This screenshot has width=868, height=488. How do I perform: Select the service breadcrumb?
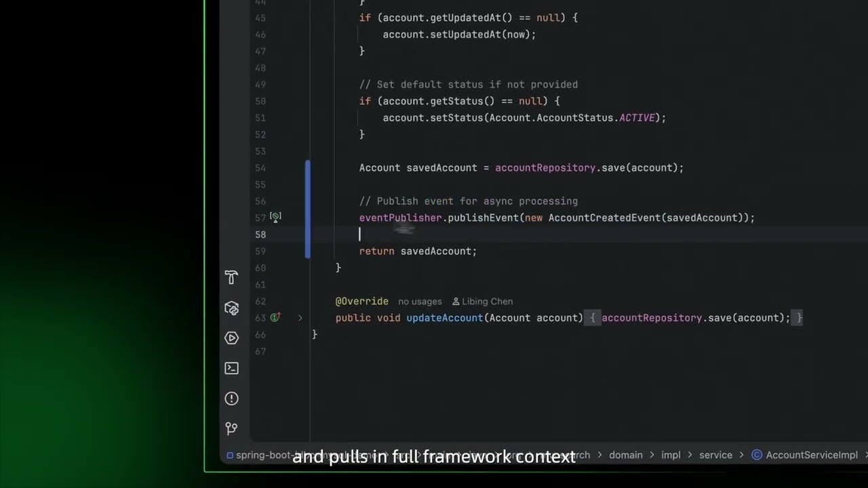[x=715, y=455]
